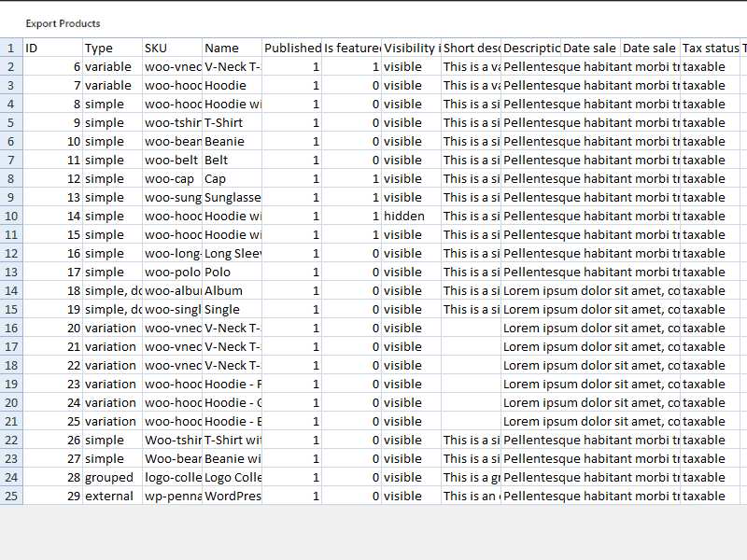Image resolution: width=747 pixels, height=560 pixels.
Task: Click the 'wp-penna' SKU cell
Action: [x=172, y=496]
